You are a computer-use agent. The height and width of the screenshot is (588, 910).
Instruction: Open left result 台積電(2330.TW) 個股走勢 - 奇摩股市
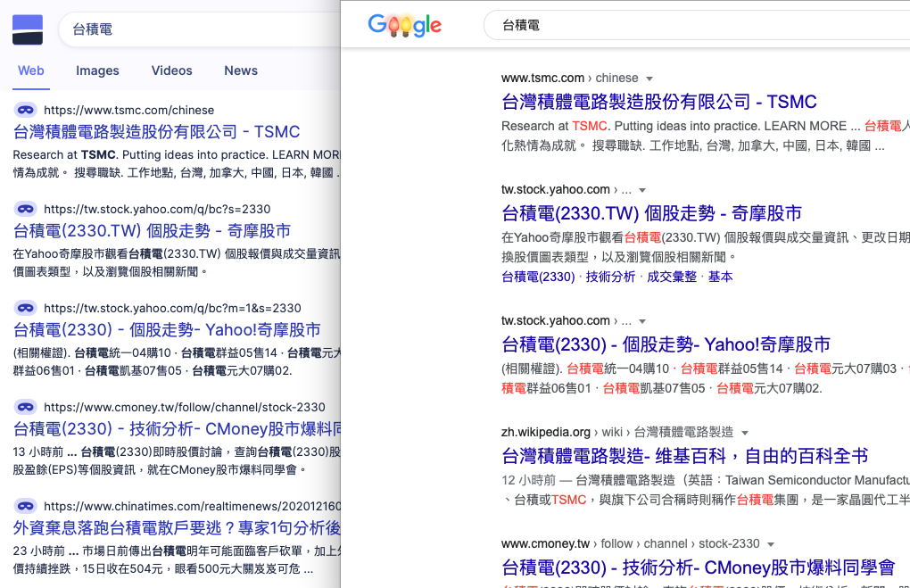pos(152,231)
